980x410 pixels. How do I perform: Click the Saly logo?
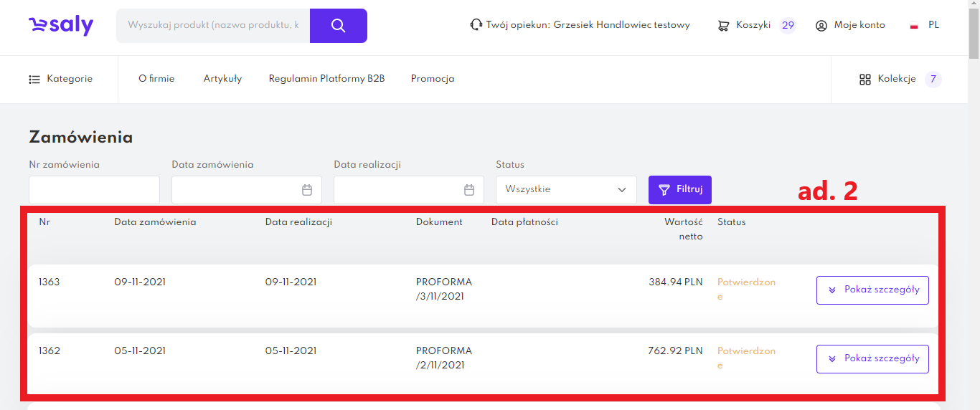(x=61, y=26)
